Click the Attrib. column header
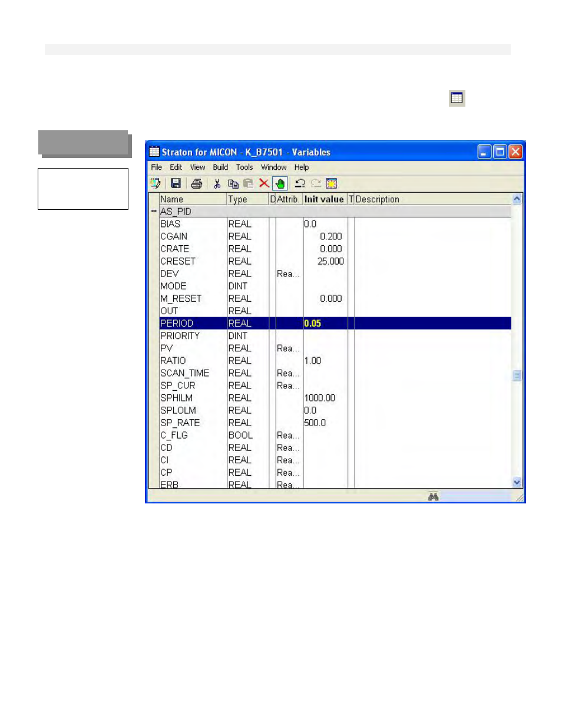The width and height of the screenshot is (562, 728). pos(289,199)
